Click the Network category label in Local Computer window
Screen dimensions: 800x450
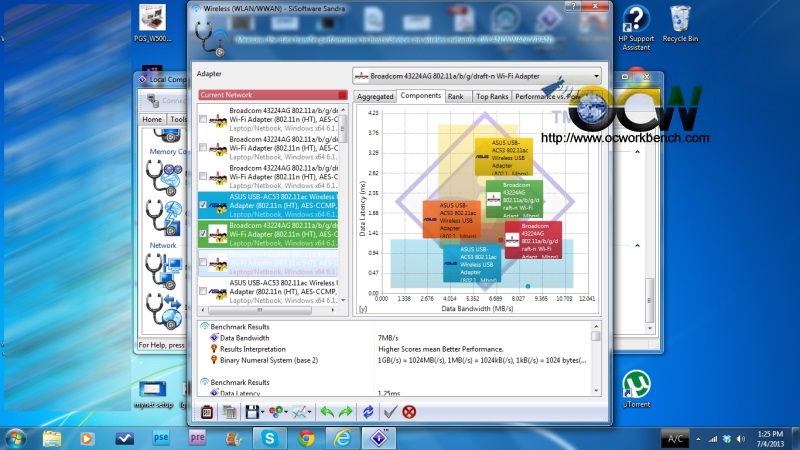163,245
